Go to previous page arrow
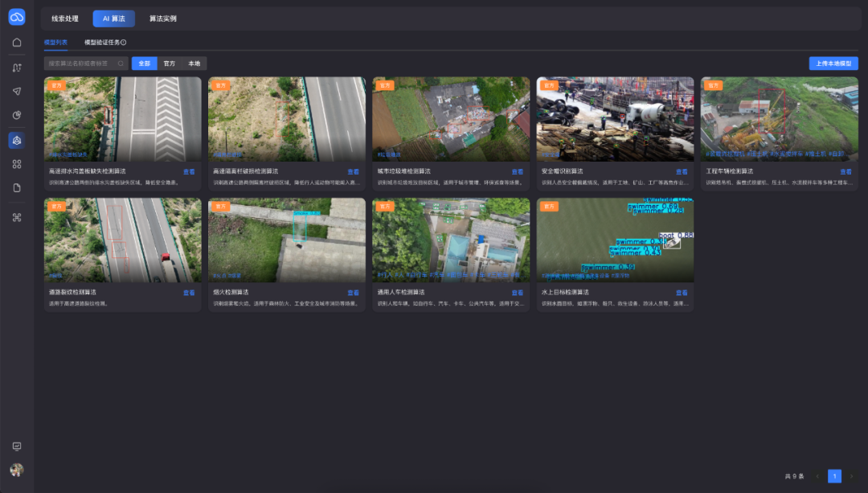868x493 pixels. pyautogui.click(x=817, y=476)
